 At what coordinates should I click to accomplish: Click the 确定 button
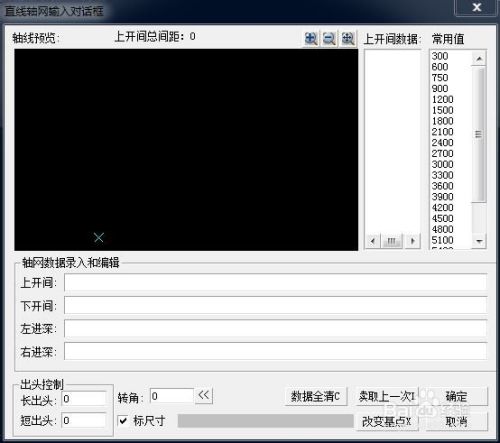(456, 396)
